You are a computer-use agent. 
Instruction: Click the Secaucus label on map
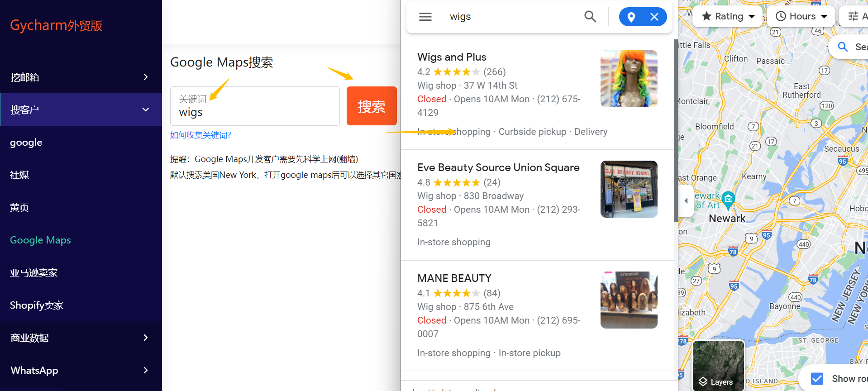841,149
